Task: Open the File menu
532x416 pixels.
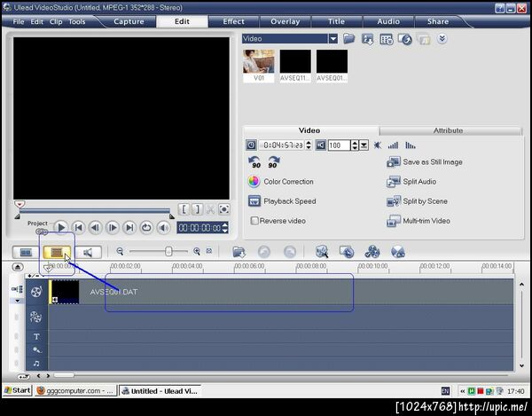Action: coord(19,21)
